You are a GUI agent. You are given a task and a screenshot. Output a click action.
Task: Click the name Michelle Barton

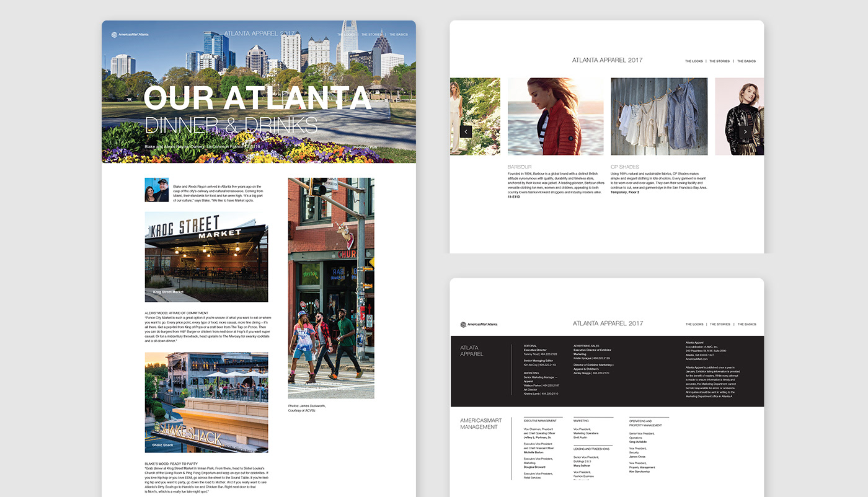click(534, 452)
